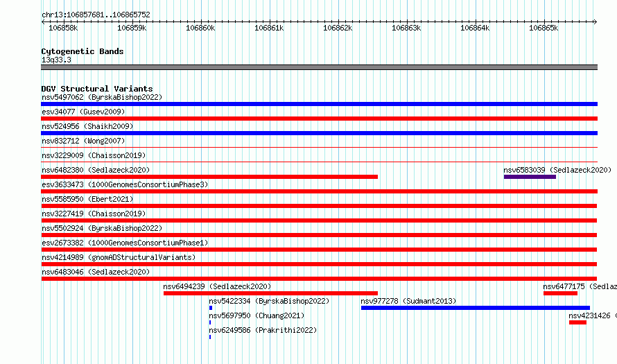The image size is (617, 364).
Task: Click the ruler's left arrowhead
Action: (x=43, y=21)
